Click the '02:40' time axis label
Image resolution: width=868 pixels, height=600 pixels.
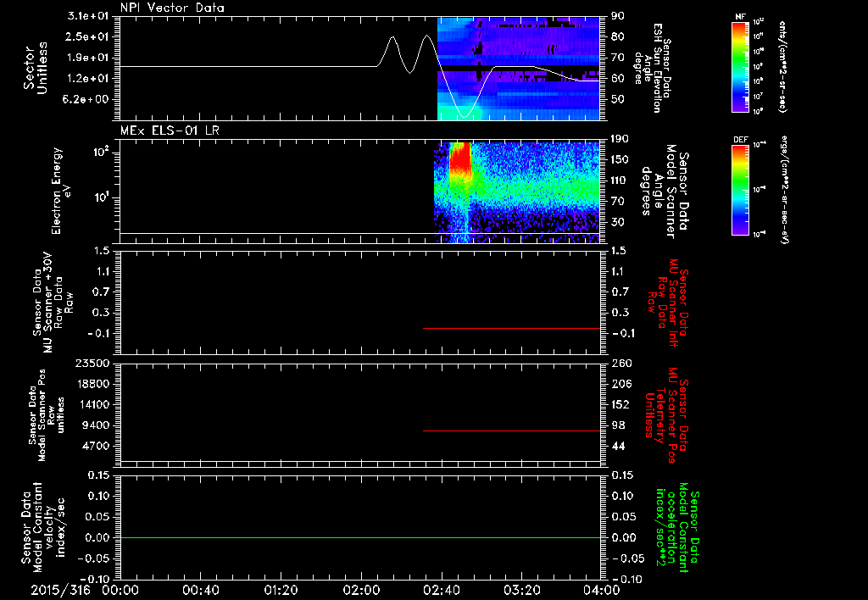441,590
